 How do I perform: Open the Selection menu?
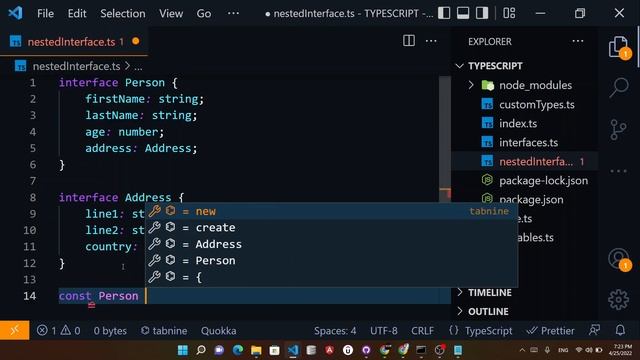122,13
